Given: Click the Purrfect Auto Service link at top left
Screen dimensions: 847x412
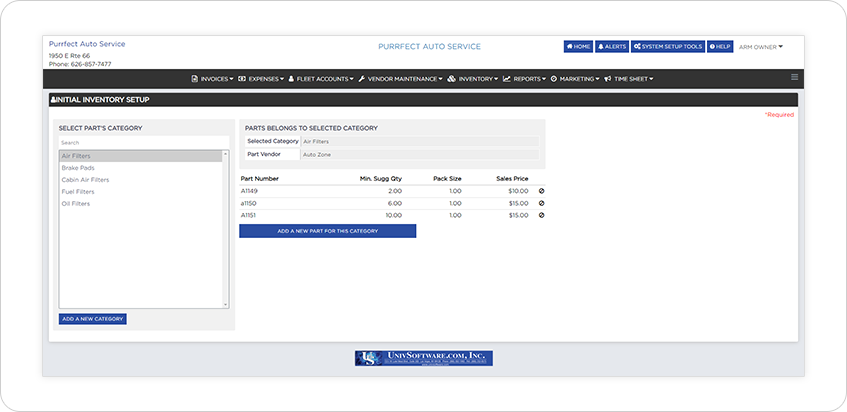Looking at the screenshot, I should tap(87, 44).
